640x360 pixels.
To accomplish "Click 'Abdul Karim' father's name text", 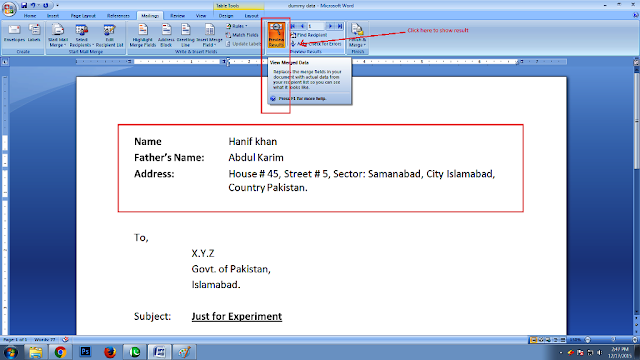I will [256, 158].
